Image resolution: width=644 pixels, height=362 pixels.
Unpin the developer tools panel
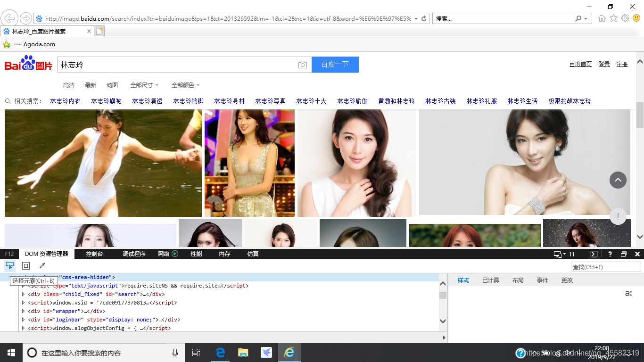tap(624, 254)
